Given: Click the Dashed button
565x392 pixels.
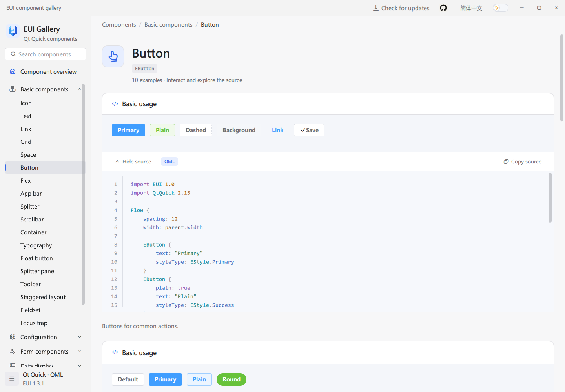Looking at the screenshot, I should [x=196, y=130].
